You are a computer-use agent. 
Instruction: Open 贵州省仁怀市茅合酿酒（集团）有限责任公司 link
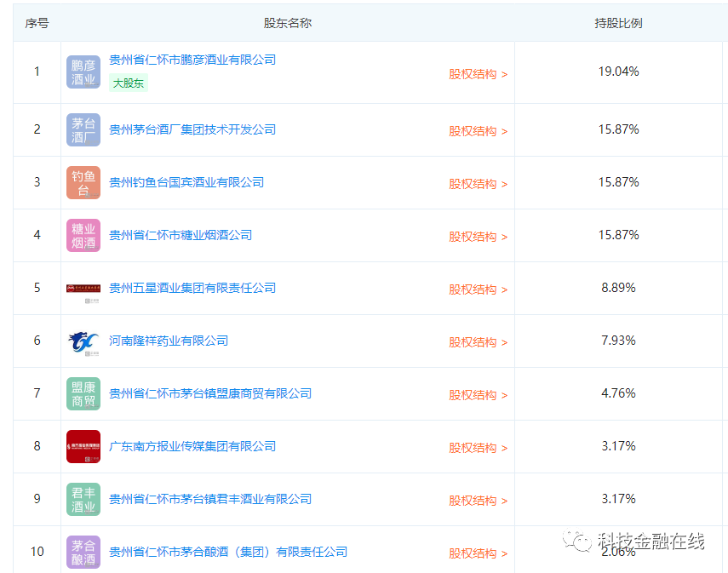coord(228,552)
